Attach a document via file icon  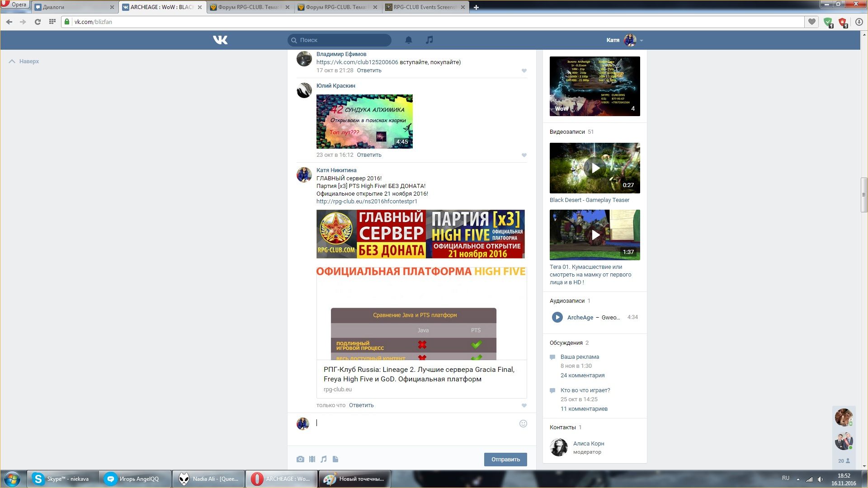[x=335, y=459]
